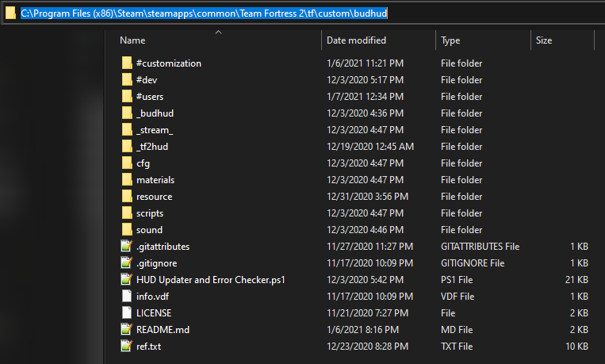The image size is (605, 364).
Task: Click the date 1/6/2021 8:16 PM
Action: click(362, 330)
